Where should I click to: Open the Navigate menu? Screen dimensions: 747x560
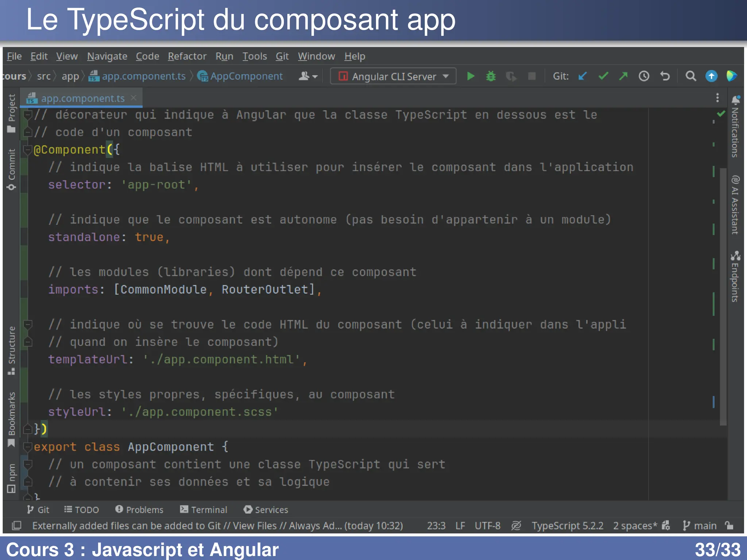[107, 56]
